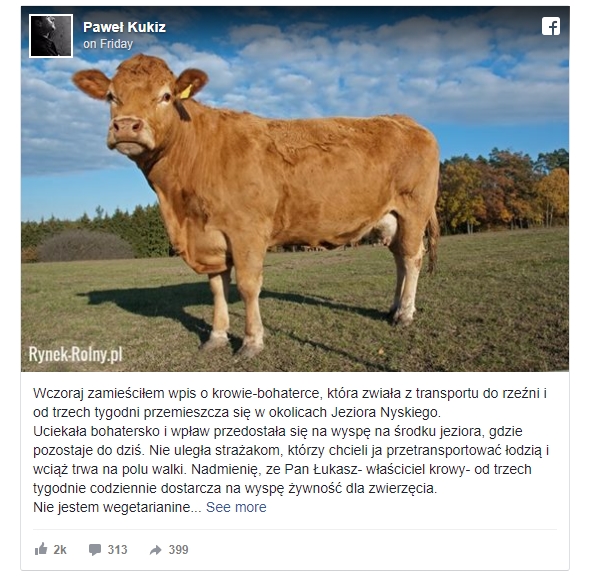Click the truncated text 'Nie jestem wegetarianine...'

[117, 507]
